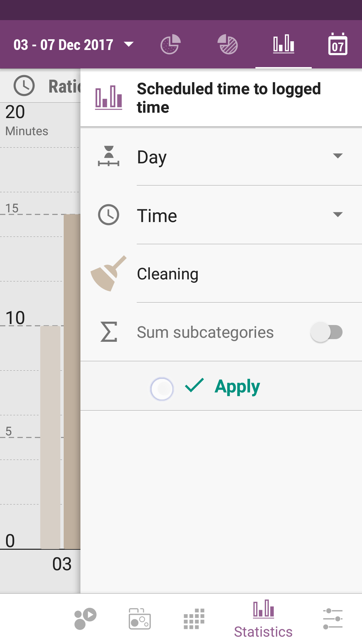Open the grid view icon in bottom bar
This screenshot has height=644, width=362.
(x=194, y=619)
